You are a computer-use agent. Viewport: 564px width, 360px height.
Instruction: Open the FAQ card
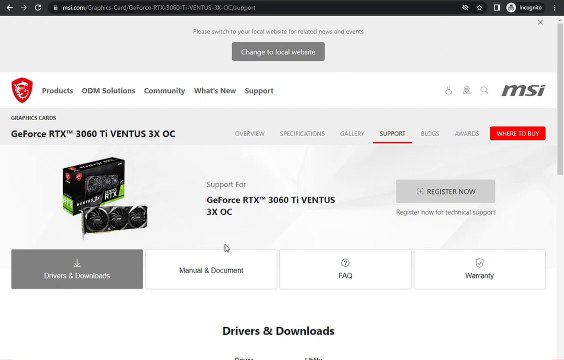(x=345, y=269)
